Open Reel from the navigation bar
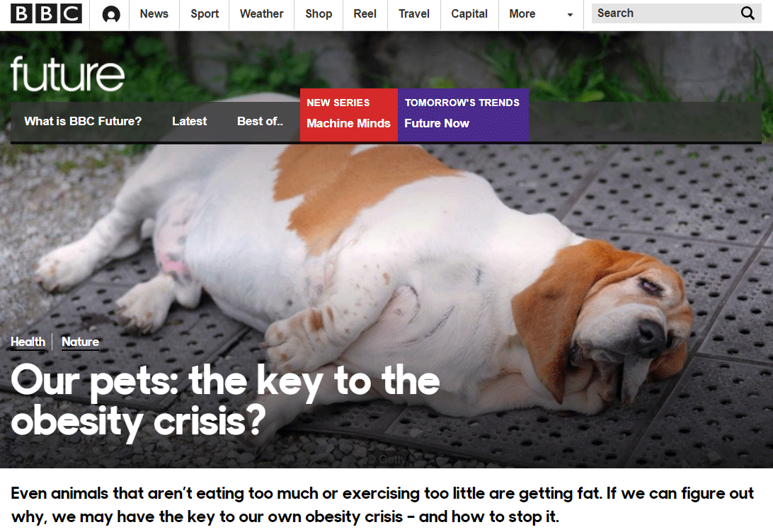Screen dimensions: 773x532 365,13
